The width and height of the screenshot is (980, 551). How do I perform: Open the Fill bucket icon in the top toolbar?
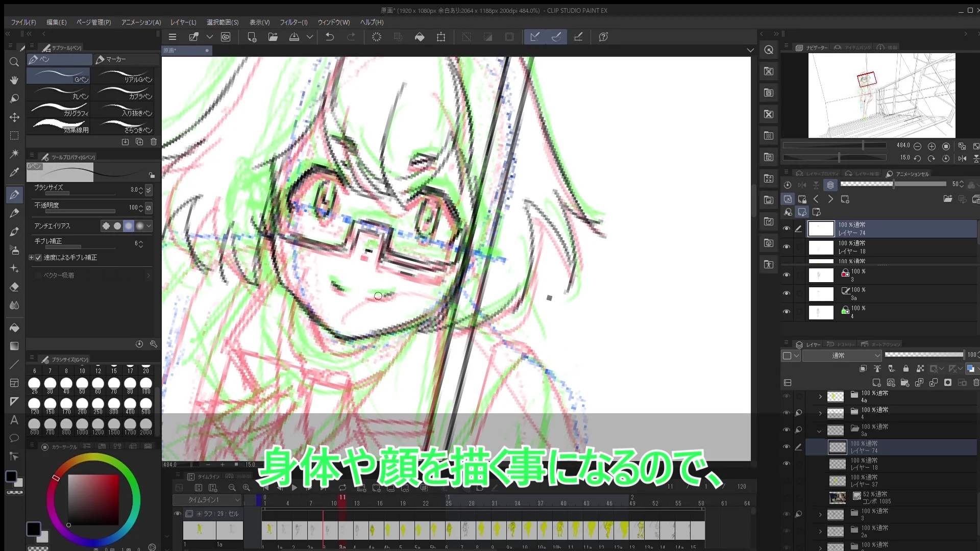coord(420,37)
